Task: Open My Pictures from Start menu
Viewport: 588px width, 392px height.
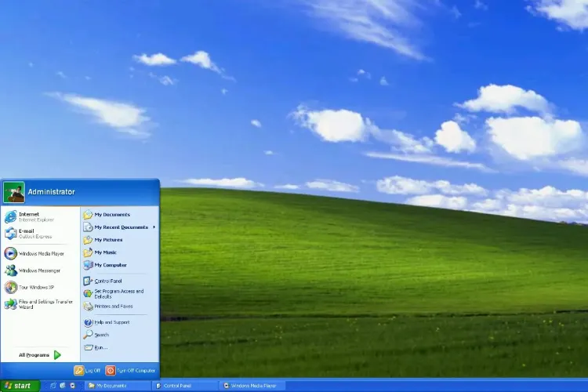Action: 107,240
